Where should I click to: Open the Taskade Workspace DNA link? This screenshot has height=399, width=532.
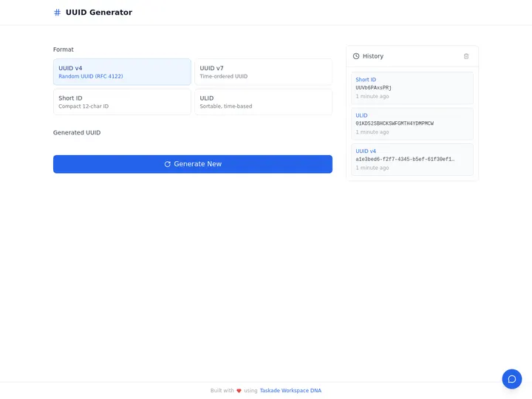290,391
